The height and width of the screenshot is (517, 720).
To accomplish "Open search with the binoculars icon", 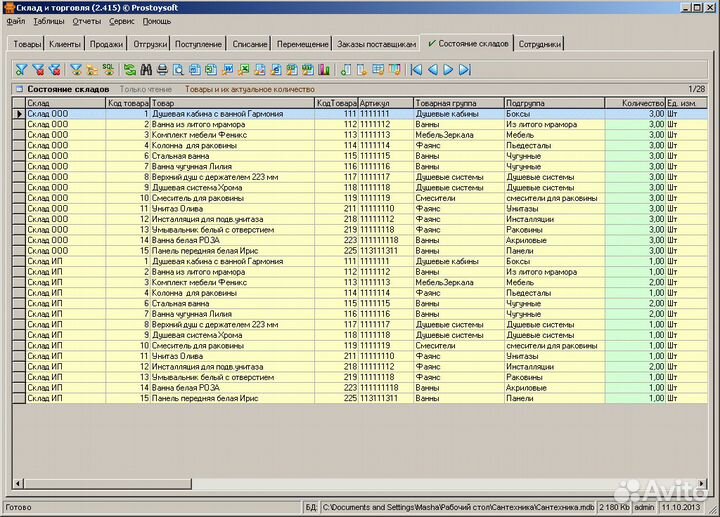I will pyautogui.click(x=146, y=70).
